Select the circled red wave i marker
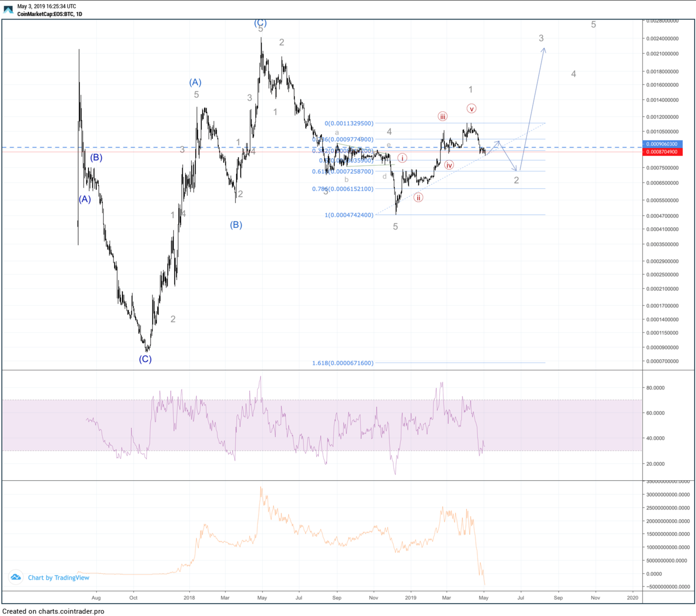The width and height of the screenshot is (696, 616). [402, 158]
